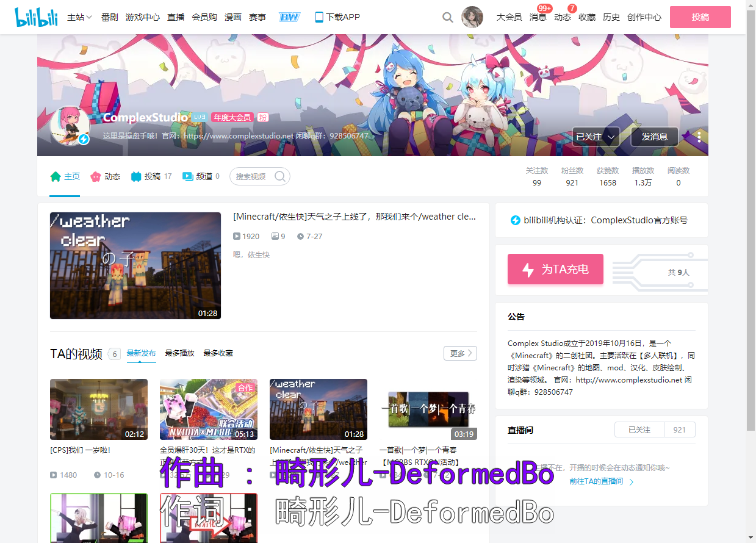Open 历史 in header

tap(611, 17)
